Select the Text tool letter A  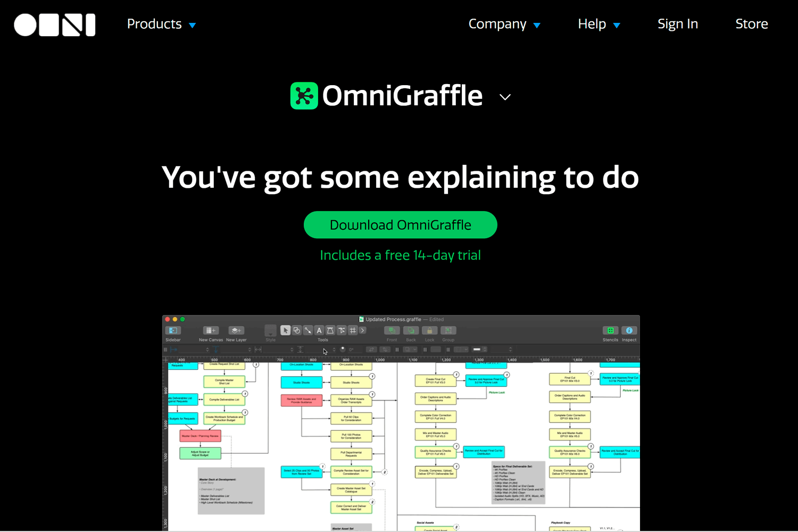point(319,330)
